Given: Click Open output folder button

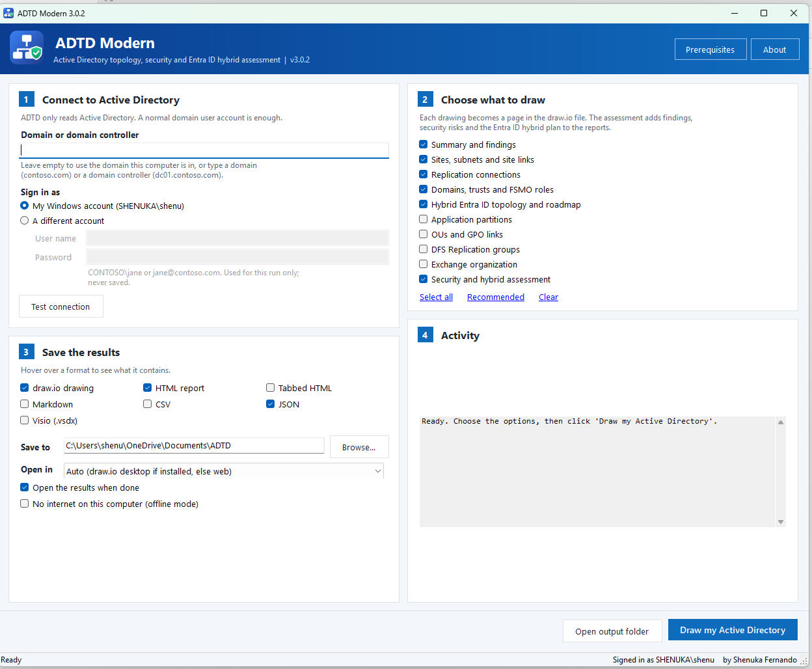Looking at the screenshot, I should tap(612, 631).
